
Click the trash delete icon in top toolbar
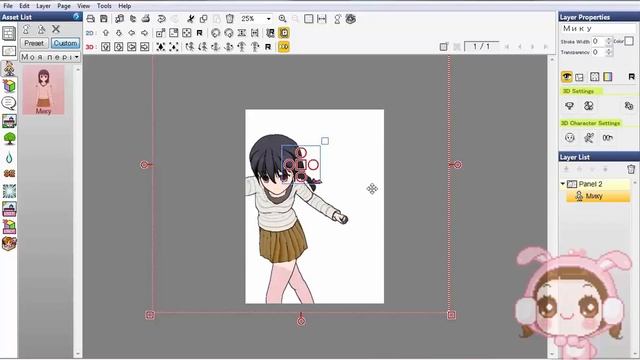click(230, 19)
